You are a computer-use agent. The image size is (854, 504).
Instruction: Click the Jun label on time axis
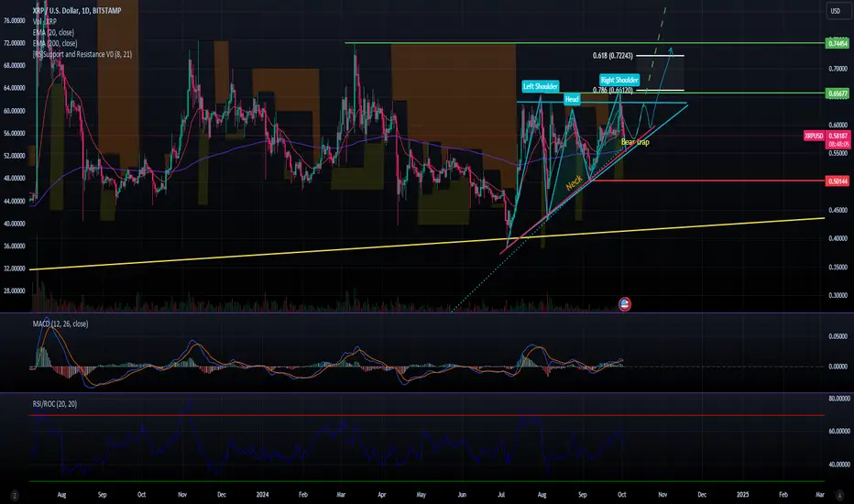462,495
